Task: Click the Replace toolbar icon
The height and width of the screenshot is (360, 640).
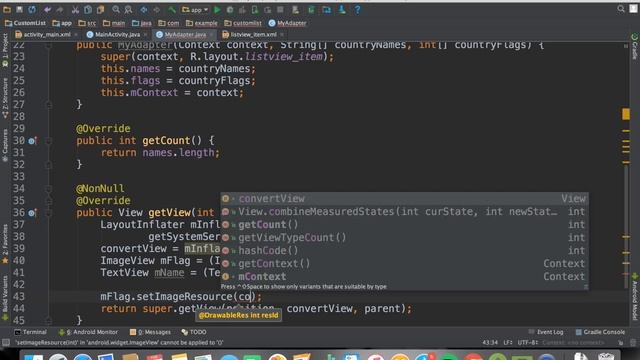Action: point(128,9)
